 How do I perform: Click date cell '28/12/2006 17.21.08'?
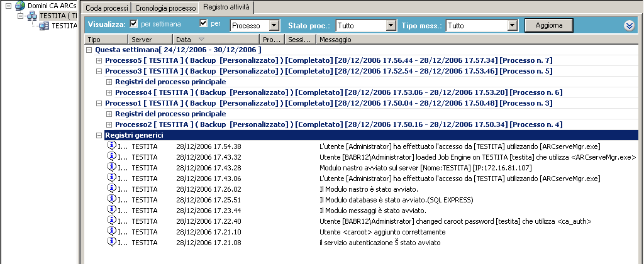coord(209,242)
